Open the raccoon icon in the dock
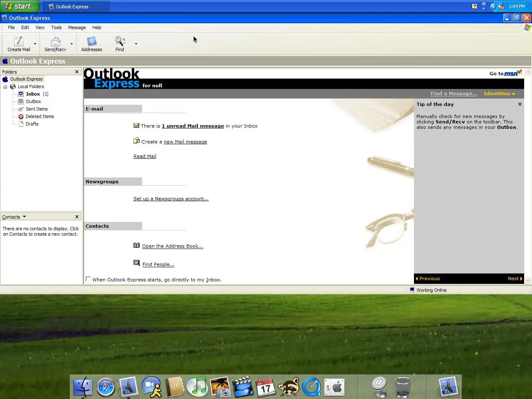The image size is (532, 399). [x=288, y=387]
